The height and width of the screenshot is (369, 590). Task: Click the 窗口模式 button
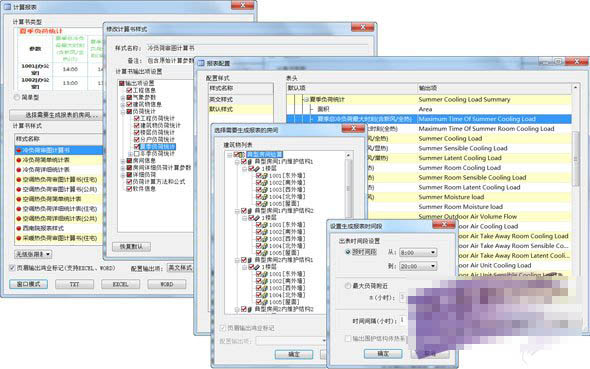click(x=29, y=284)
